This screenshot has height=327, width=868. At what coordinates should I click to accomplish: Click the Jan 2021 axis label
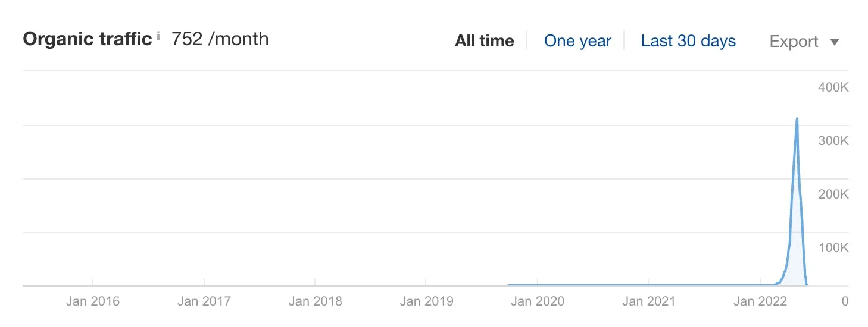tap(649, 301)
